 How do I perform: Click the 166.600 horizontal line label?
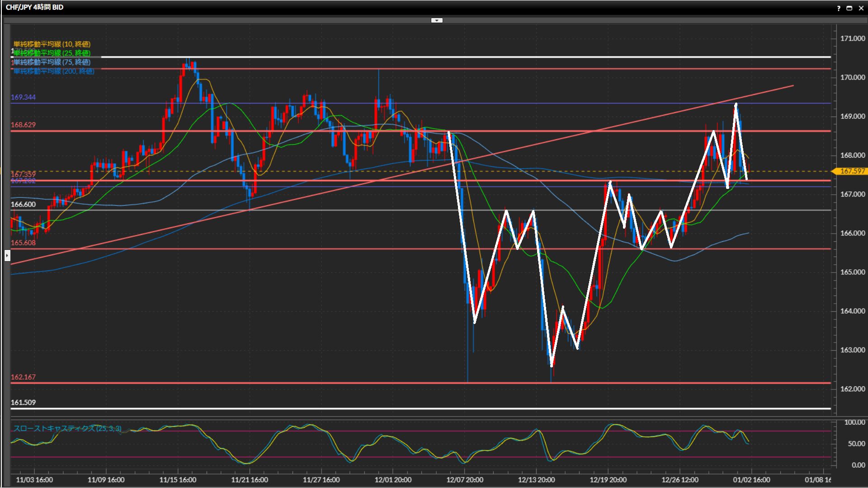(x=23, y=204)
